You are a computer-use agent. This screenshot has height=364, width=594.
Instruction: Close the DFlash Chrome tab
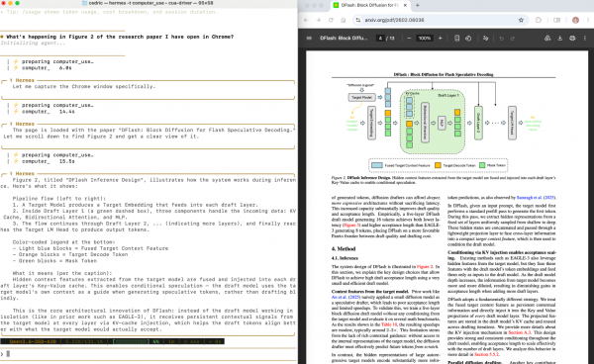pos(405,5)
